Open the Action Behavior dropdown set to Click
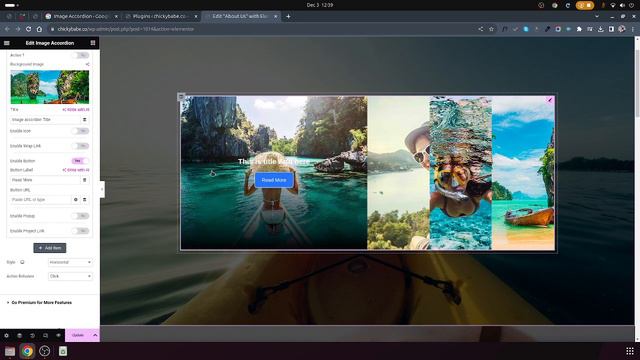This screenshot has height=360, width=640. [x=70, y=276]
